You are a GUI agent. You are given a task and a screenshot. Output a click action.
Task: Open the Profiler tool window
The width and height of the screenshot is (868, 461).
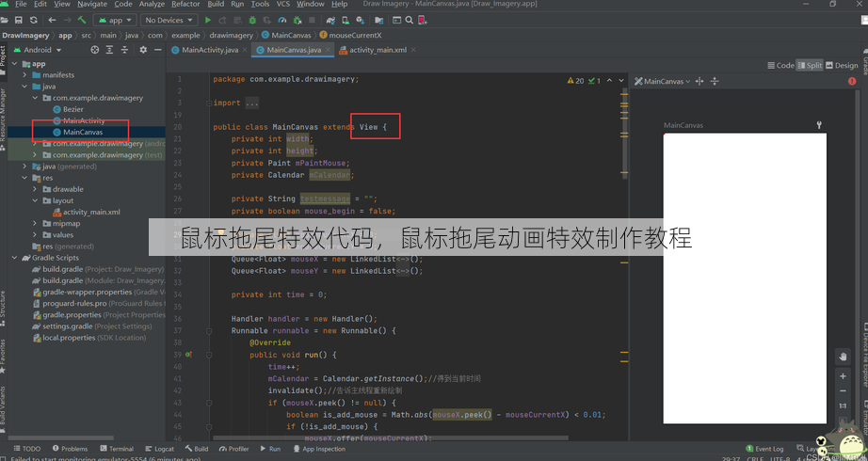tap(234, 449)
